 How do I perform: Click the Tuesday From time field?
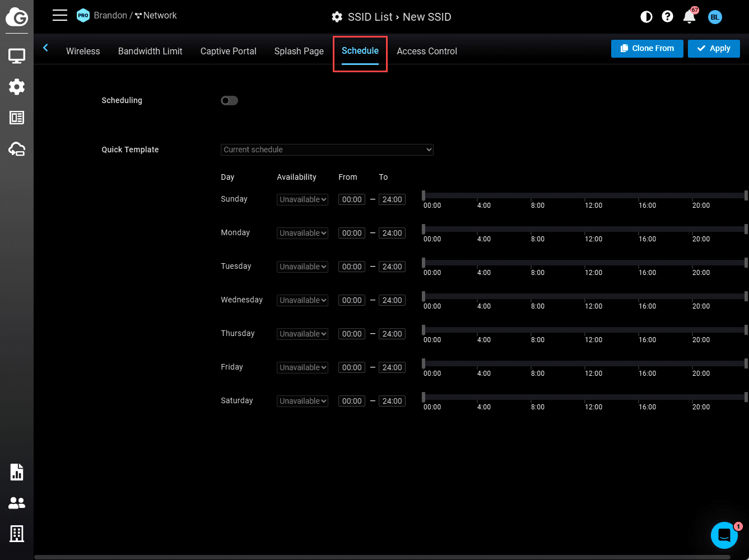[352, 267]
